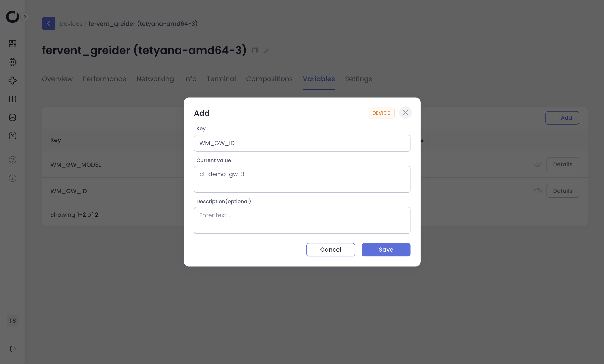Click the help question mark icon
This screenshot has height=364, width=604.
tap(13, 160)
